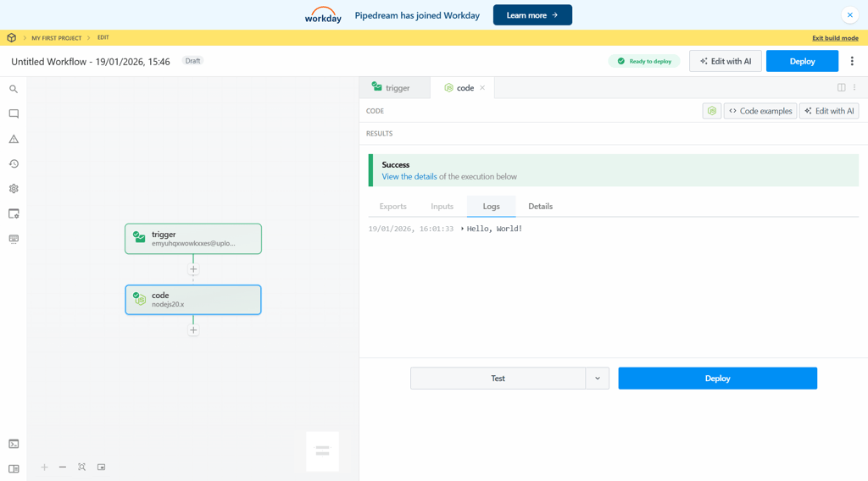Screen dimensions: 868x481
Task: Open the window-with-gear configuration icon
Action: [x=14, y=213]
